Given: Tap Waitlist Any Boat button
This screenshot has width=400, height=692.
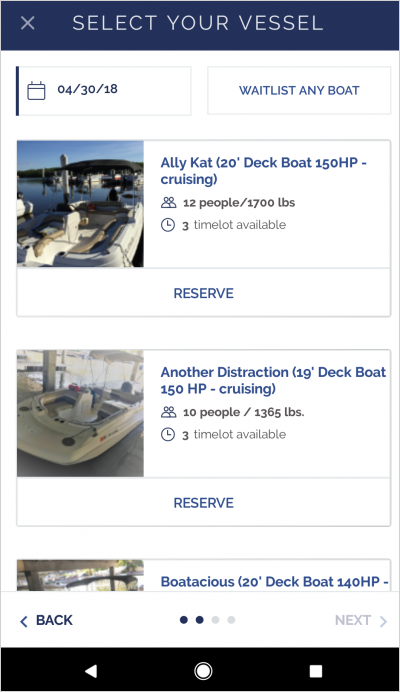Looking at the screenshot, I should [299, 90].
